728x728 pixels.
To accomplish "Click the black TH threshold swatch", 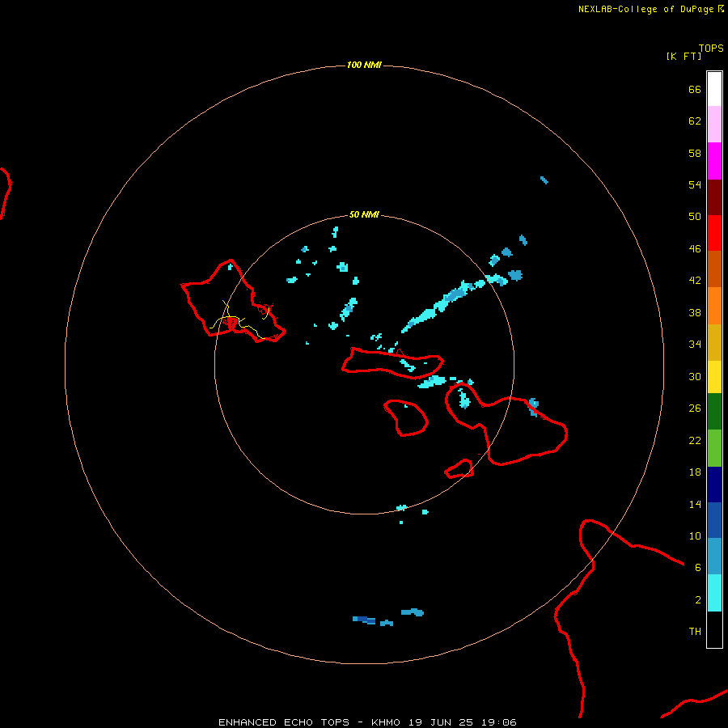I will click(714, 629).
